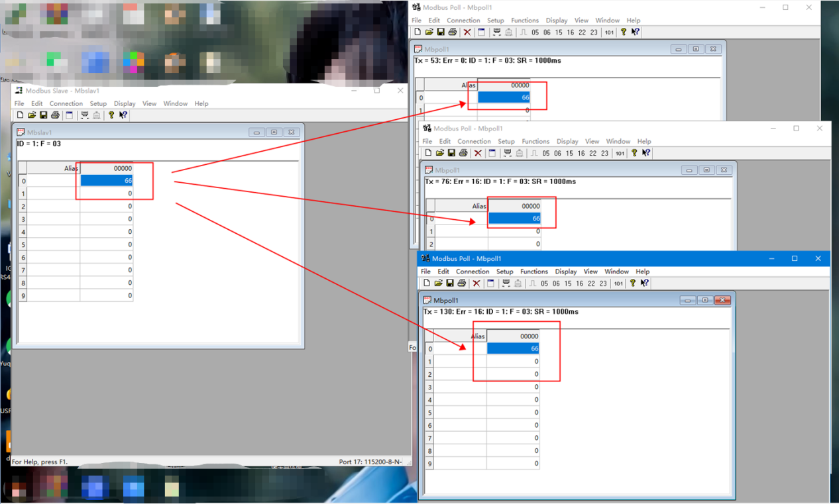
Task: Click context help arrow icon in active Modbus Poll
Action: (645, 283)
